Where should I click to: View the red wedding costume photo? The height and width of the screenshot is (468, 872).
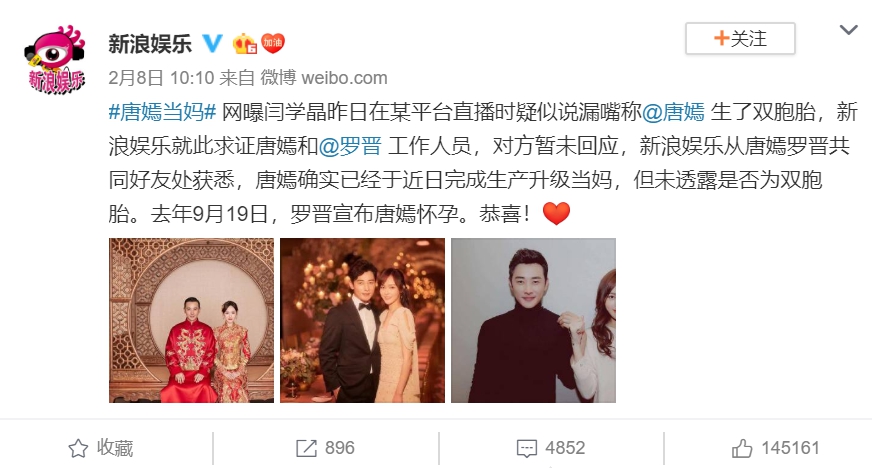(191, 320)
